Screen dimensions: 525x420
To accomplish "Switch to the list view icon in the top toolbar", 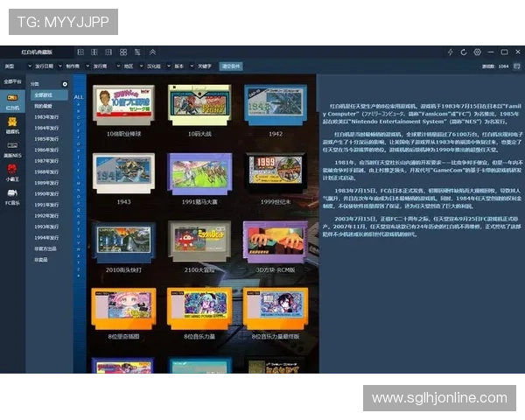I will click(x=137, y=52).
